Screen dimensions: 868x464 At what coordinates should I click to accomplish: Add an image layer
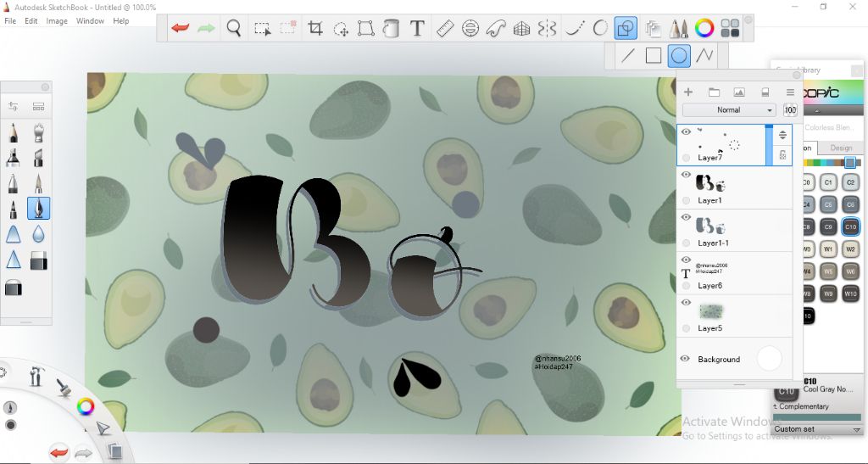pos(739,92)
